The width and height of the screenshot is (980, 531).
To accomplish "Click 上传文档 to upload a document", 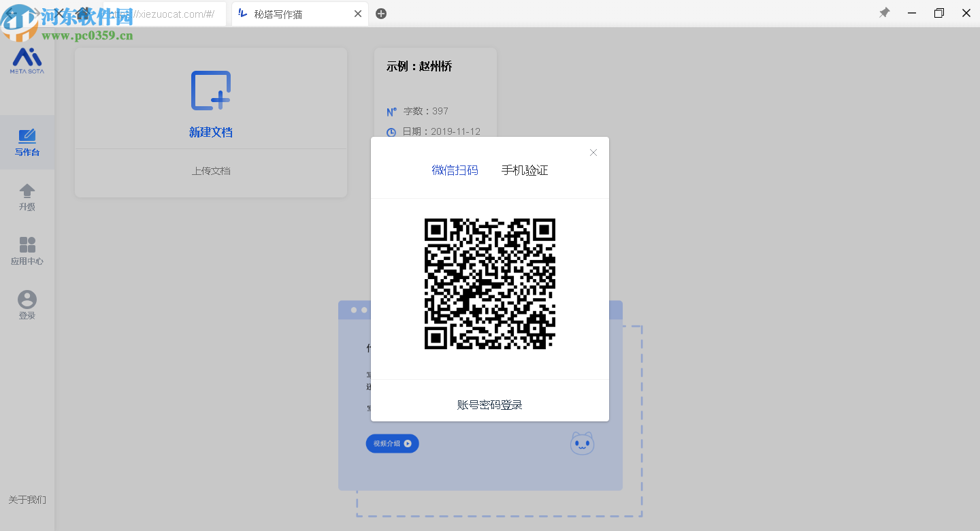I will point(211,171).
